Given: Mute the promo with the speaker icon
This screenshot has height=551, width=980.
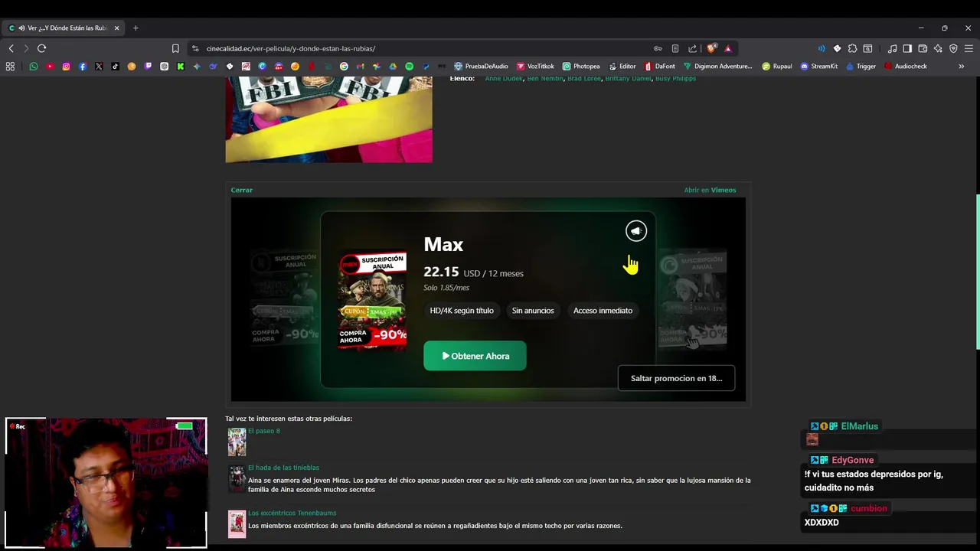Looking at the screenshot, I should pos(636,230).
